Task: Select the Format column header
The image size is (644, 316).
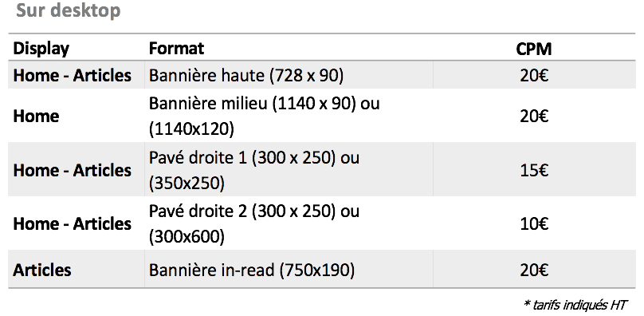Action: click(x=176, y=49)
